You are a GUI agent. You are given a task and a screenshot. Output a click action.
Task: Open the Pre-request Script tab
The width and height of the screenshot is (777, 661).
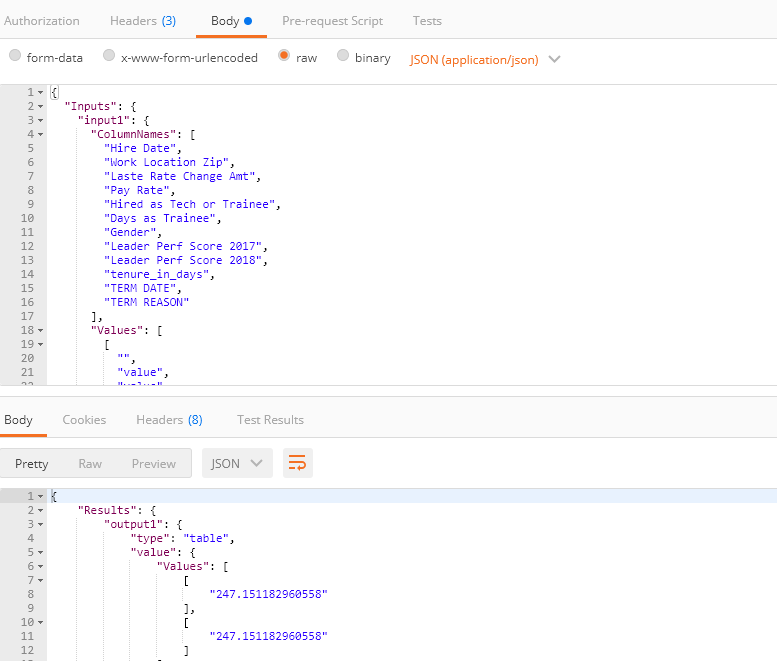pos(333,21)
